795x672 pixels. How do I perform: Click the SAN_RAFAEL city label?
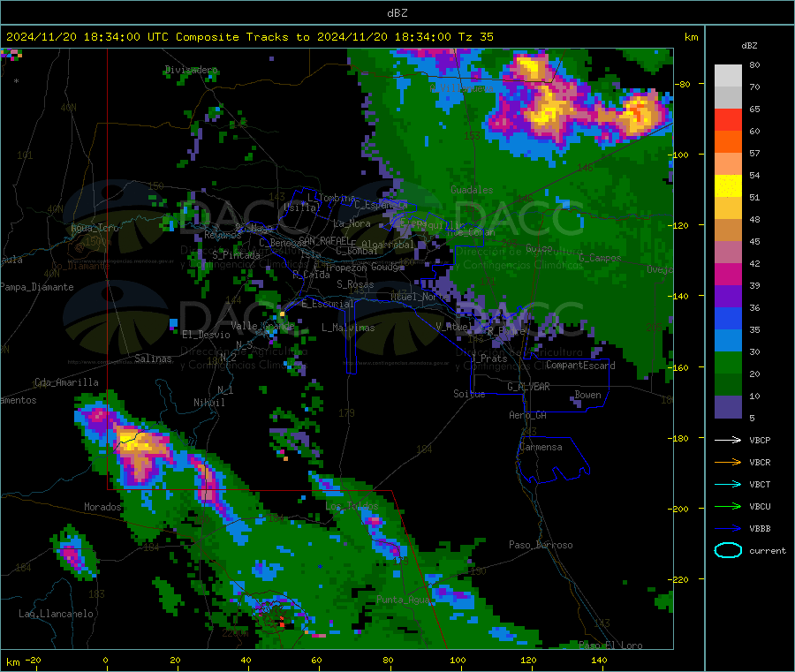[x=324, y=240]
